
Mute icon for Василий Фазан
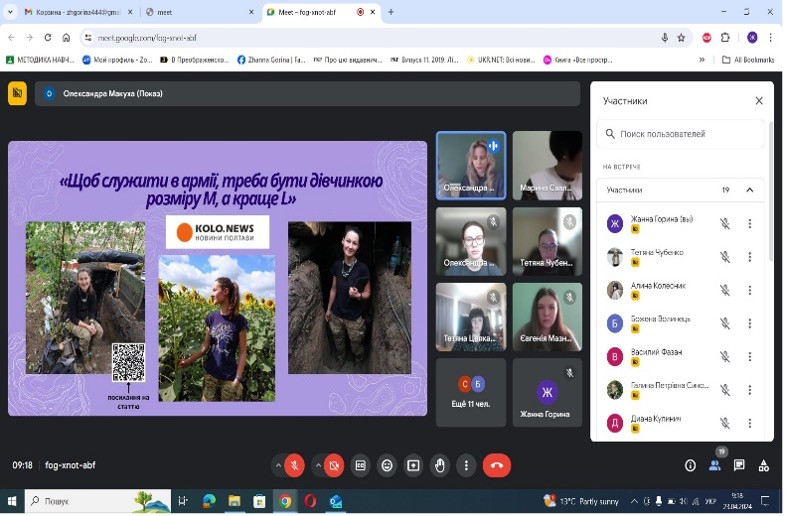[x=725, y=357]
